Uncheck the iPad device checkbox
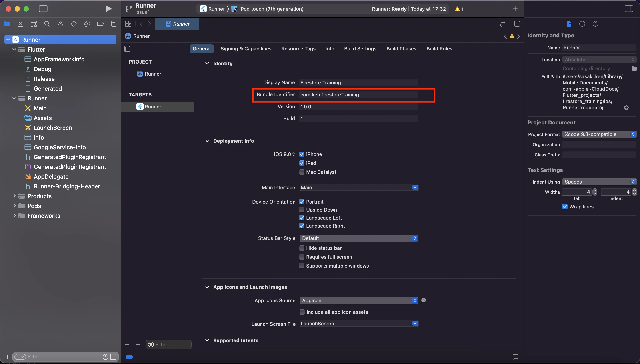640x364 pixels. click(302, 163)
